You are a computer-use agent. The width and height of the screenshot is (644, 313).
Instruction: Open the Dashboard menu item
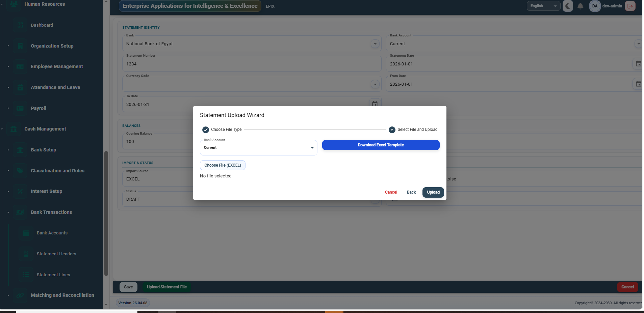click(42, 25)
